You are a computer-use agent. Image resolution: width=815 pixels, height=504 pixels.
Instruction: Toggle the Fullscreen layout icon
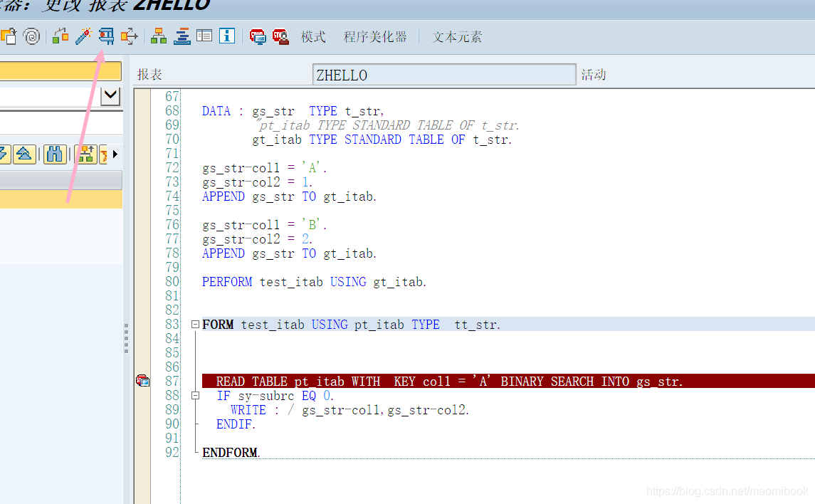[204, 36]
